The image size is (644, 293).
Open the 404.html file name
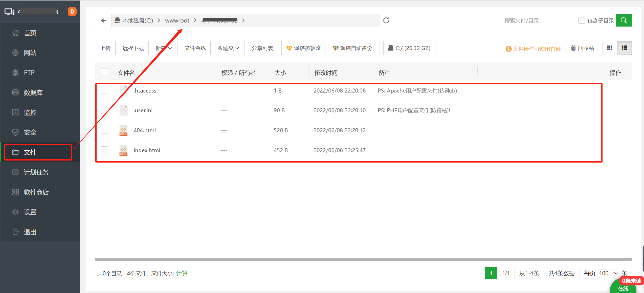tap(145, 130)
